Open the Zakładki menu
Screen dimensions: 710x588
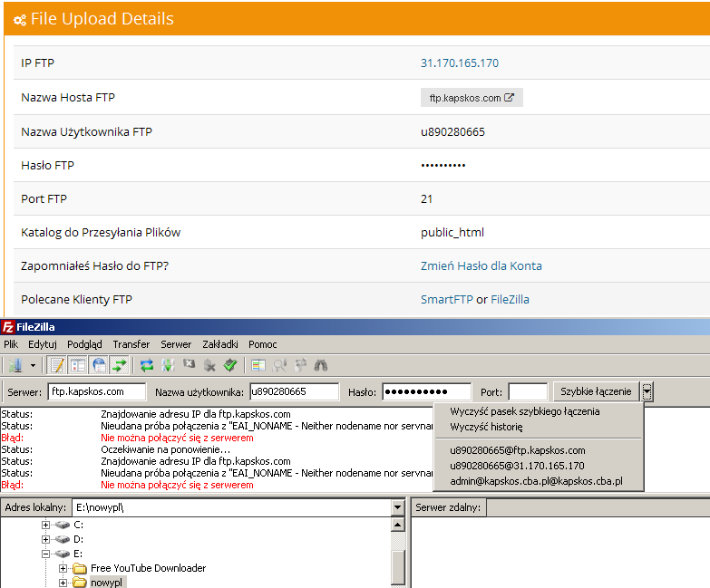pos(220,344)
